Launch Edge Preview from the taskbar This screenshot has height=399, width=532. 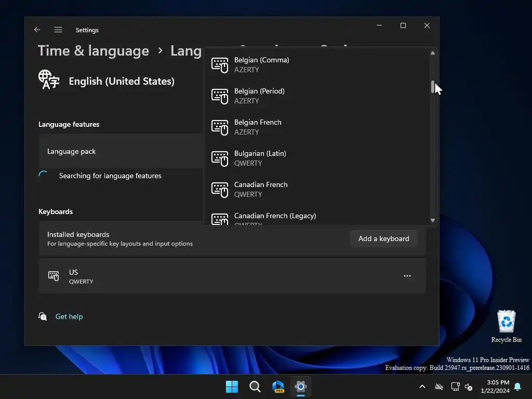click(278, 387)
